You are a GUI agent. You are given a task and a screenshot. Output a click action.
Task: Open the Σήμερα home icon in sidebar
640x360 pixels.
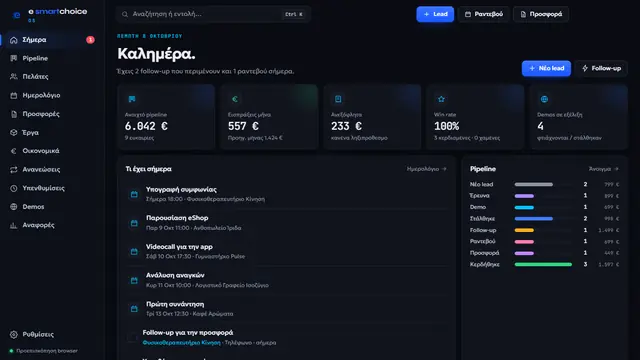click(x=13, y=40)
